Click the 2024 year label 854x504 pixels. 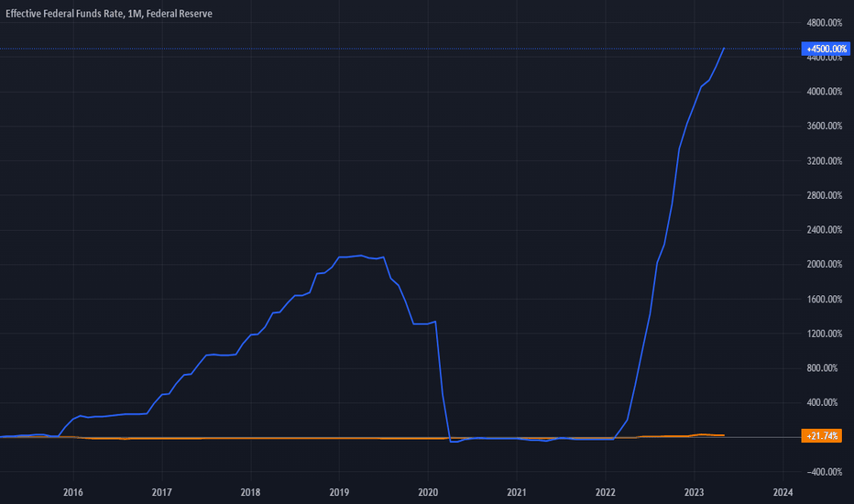point(783,493)
